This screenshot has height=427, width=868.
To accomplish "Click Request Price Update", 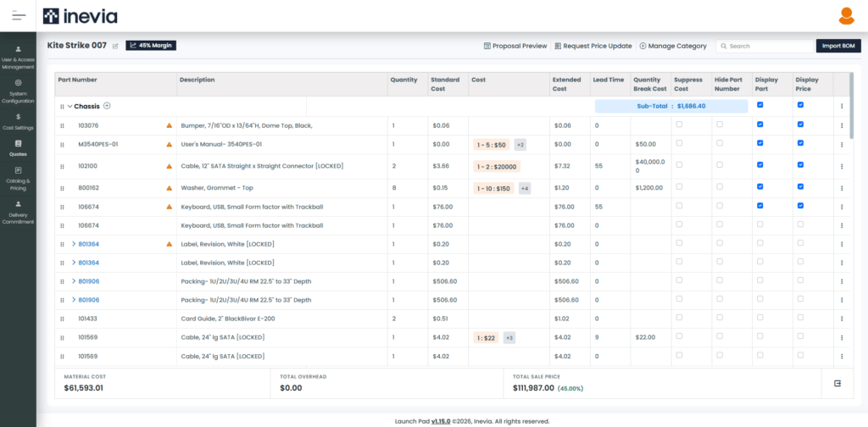I will (593, 46).
